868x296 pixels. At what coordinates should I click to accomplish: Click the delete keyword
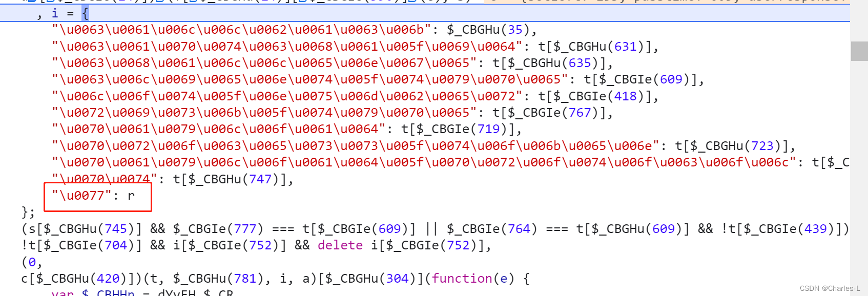[x=340, y=245]
